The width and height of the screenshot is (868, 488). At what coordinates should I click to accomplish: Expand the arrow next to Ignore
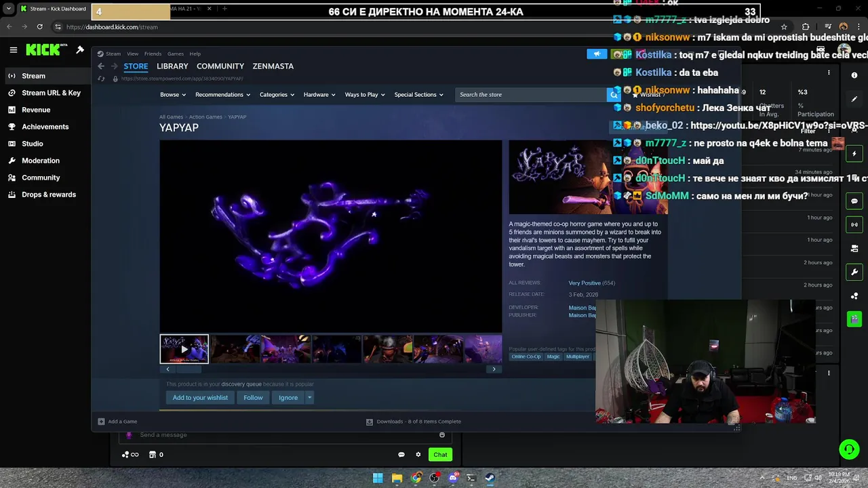click(309, 398)
